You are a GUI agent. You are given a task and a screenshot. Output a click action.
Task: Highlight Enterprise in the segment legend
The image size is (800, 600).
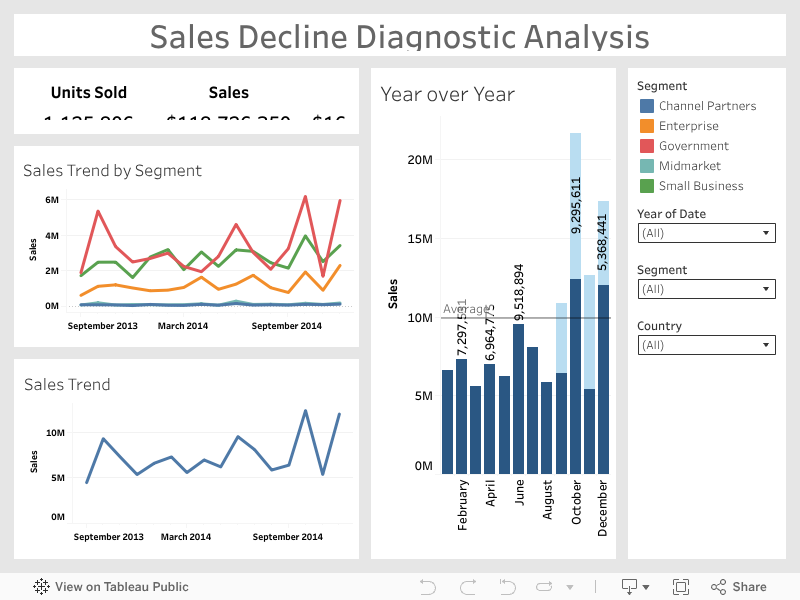(x=688, y=126)
